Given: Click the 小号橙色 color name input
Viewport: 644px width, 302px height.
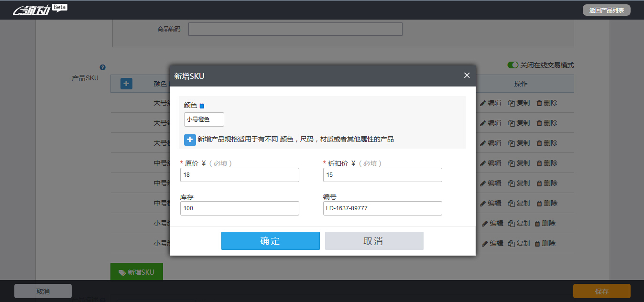Looking at the screenshot, I should click(204, 119).
